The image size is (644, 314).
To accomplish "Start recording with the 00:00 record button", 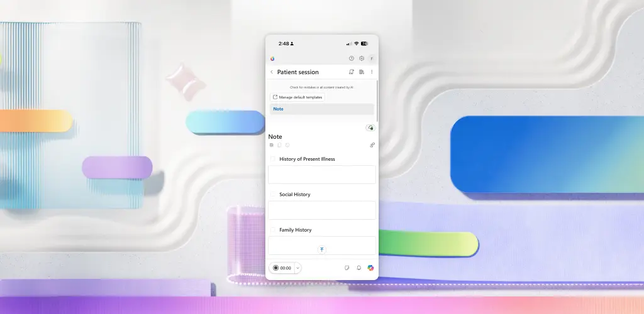I will coord(282,268).
